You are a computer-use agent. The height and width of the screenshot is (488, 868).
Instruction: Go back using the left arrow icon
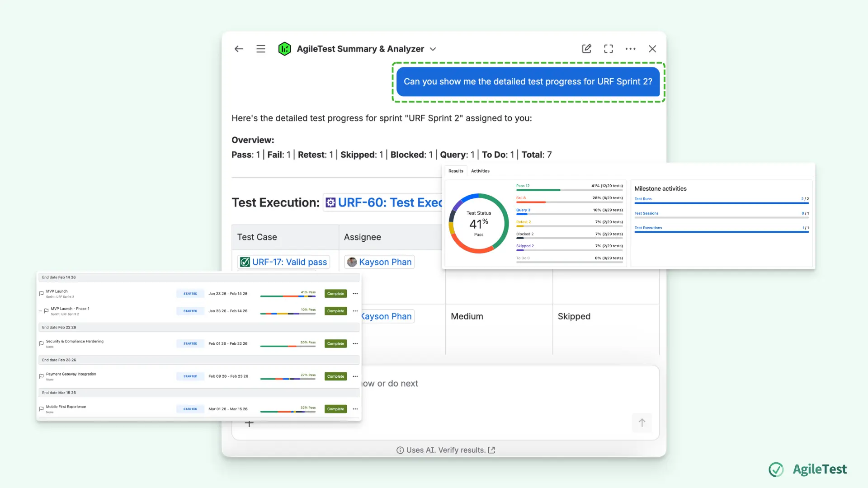pyautogui.click(x=239, y=49)
